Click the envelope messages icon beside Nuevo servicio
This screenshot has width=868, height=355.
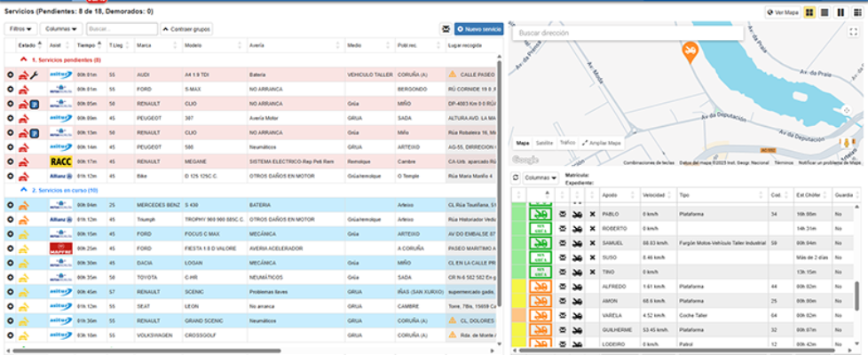[446, 29]
